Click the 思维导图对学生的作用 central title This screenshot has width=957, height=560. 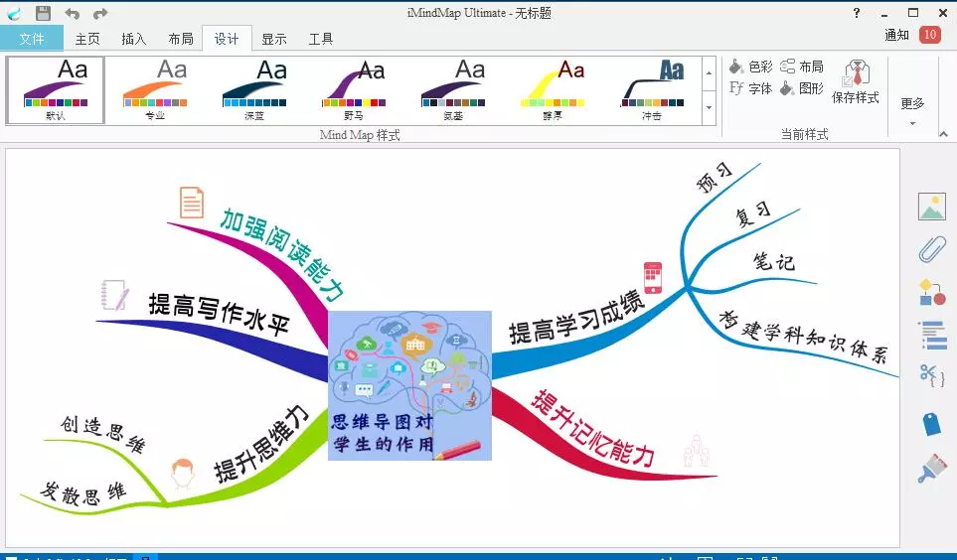382,433
